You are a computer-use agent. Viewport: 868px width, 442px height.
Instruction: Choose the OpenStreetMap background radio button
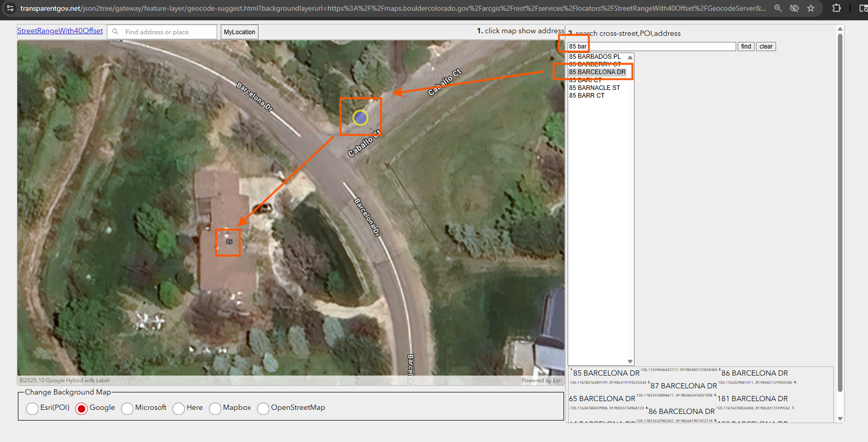pyautogui.click(x=263, y=408)
